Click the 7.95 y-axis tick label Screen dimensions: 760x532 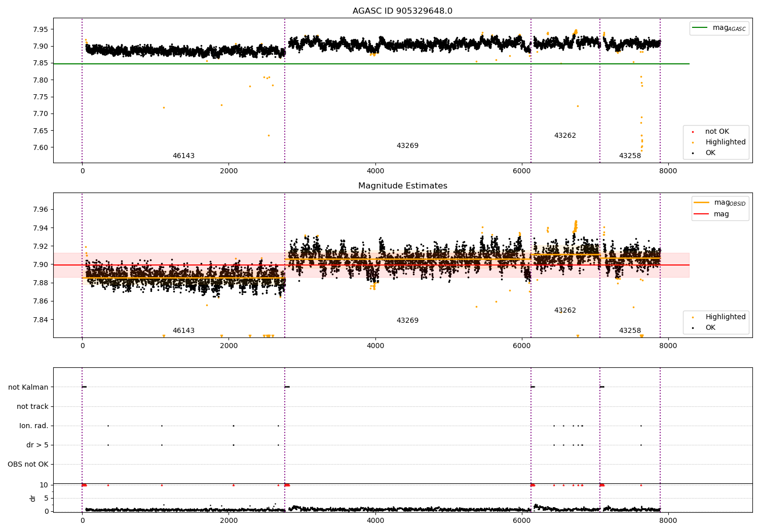(40, 29)
